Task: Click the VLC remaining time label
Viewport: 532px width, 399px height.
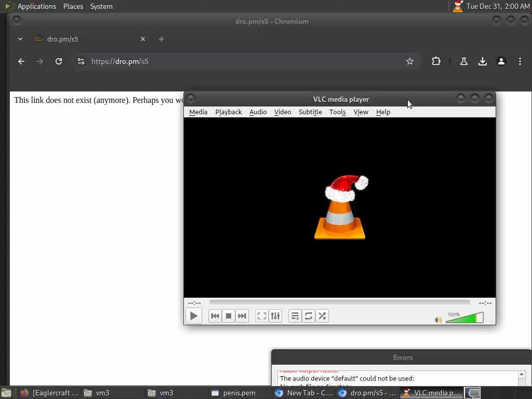Action: (485, 303)
